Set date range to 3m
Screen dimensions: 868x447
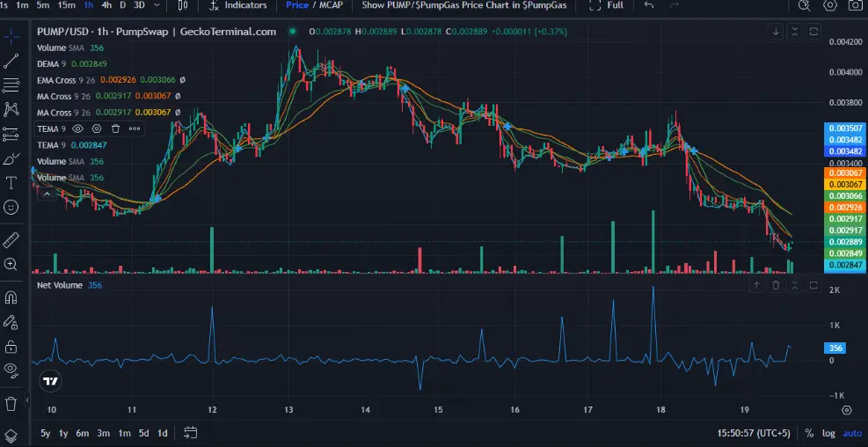[x=104, y=433]
